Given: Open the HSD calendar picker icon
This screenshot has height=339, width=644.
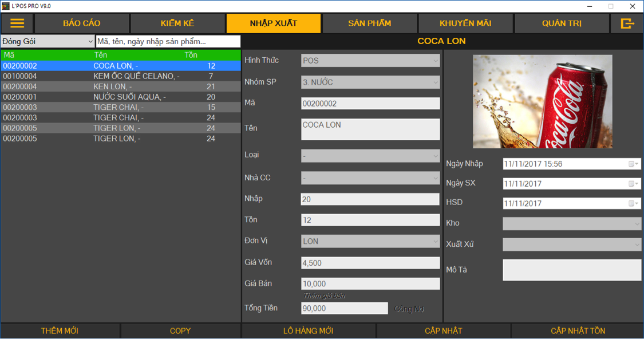Looking at the screenshot, I should [x=633, y=203].
